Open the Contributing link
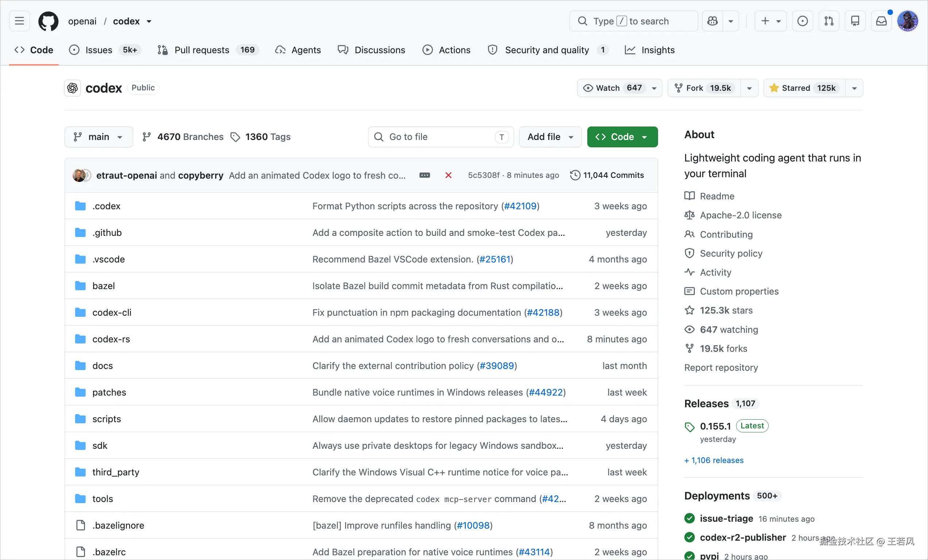 click(x=719, y=234)
